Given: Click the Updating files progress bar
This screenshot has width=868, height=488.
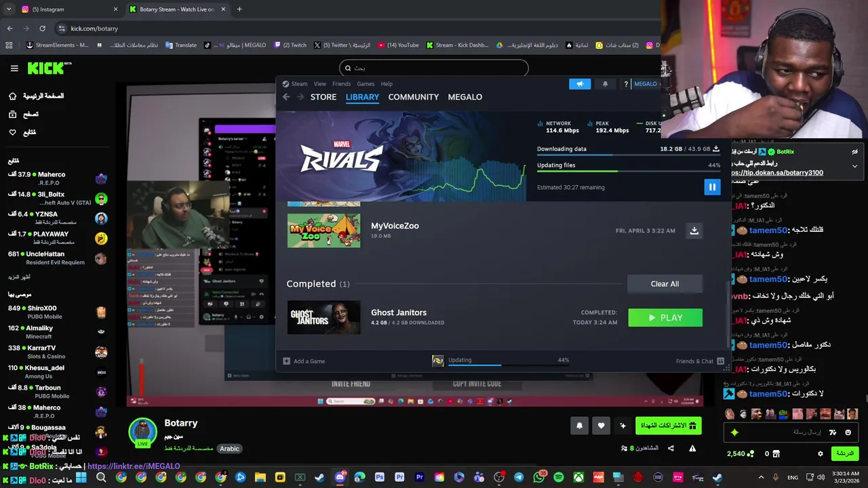Looking at the screenshot, I should (x=629, y=170).
